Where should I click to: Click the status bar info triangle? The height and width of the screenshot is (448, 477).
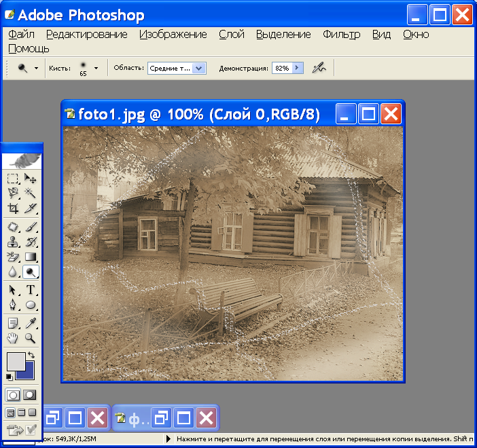pyautogui.click(x=169, y=439)
